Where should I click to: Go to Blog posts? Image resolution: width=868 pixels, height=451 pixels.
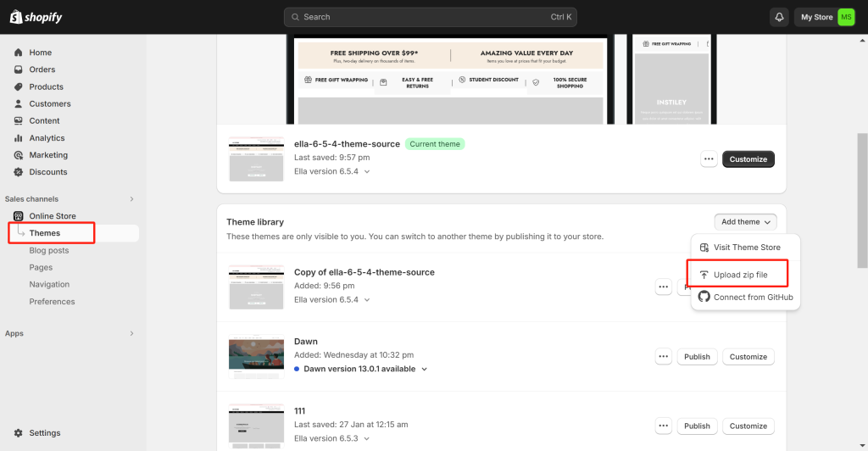[x=48, y=251]
